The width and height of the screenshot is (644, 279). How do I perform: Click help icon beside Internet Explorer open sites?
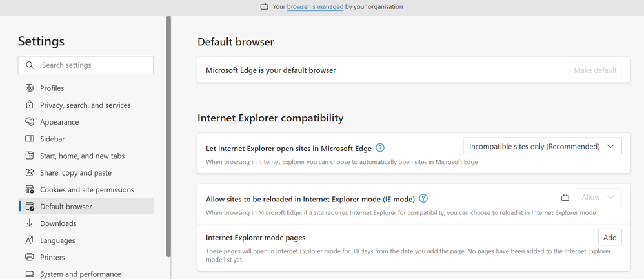pos(380,148)
